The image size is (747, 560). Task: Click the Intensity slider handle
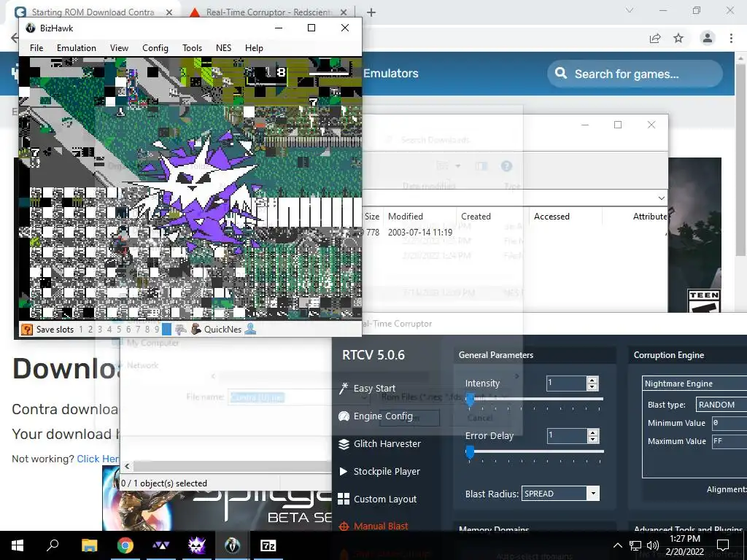tap(470, 400)
